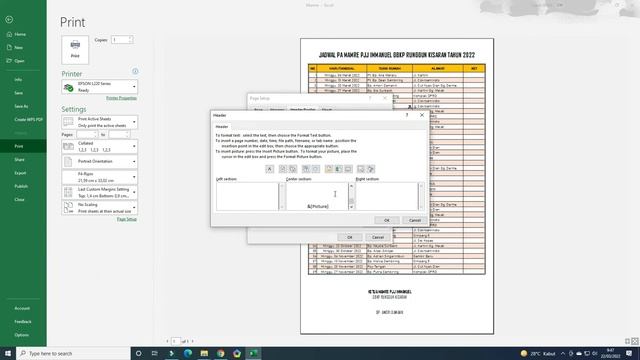640x360 pixels.
Task: Select Save As in sidebar
Action: click(x=21, y=106)
